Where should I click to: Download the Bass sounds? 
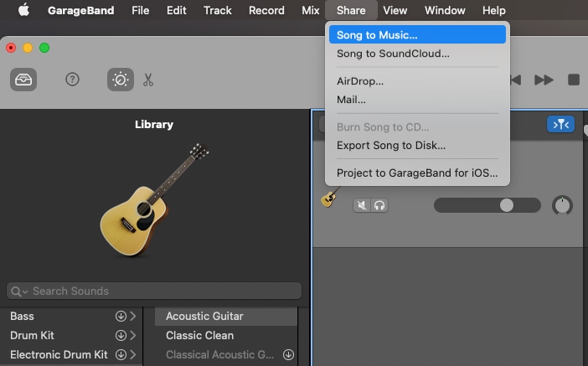[121, 316]
